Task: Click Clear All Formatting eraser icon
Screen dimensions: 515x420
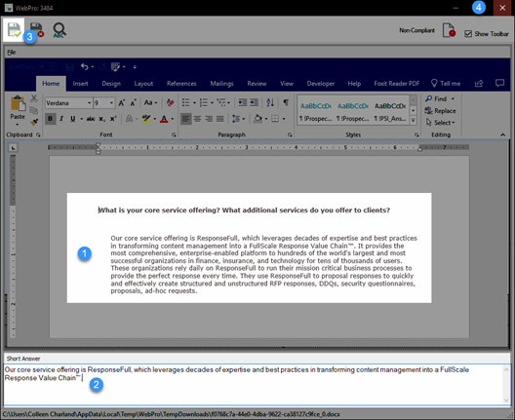Action: click(170, 102)
